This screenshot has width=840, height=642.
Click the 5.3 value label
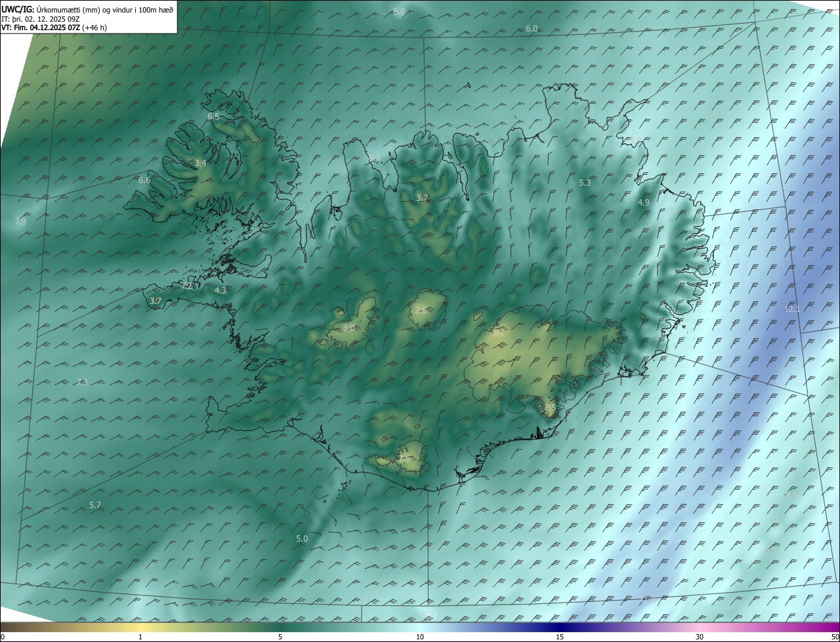coord(585,182)
